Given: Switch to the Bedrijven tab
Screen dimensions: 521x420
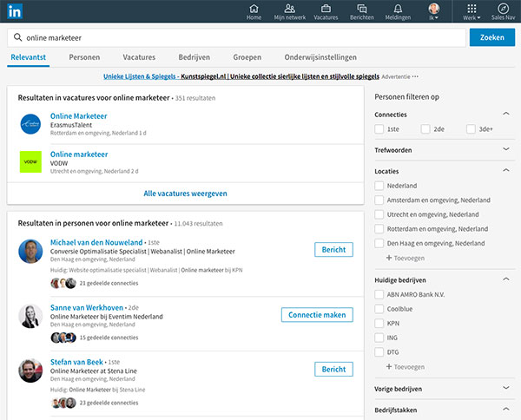Looking at the screenshot, I should 194,57.
